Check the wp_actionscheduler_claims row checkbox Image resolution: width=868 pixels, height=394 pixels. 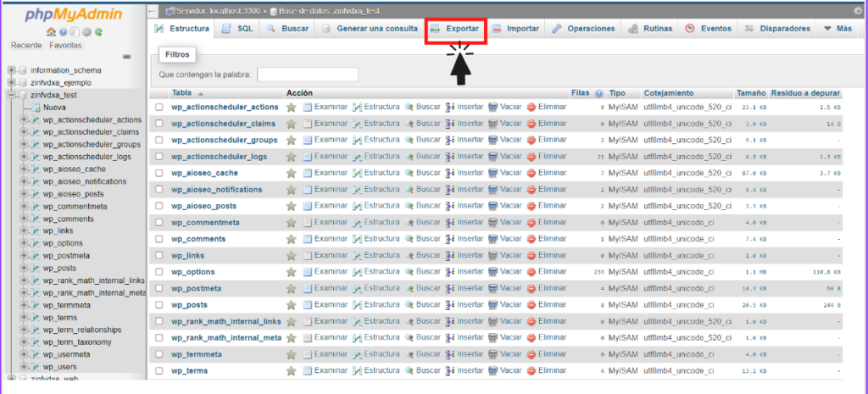point(159,124)
